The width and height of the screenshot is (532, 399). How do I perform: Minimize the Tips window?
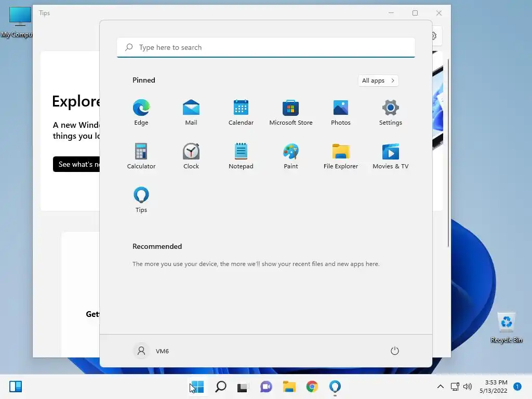click(391, 13)
